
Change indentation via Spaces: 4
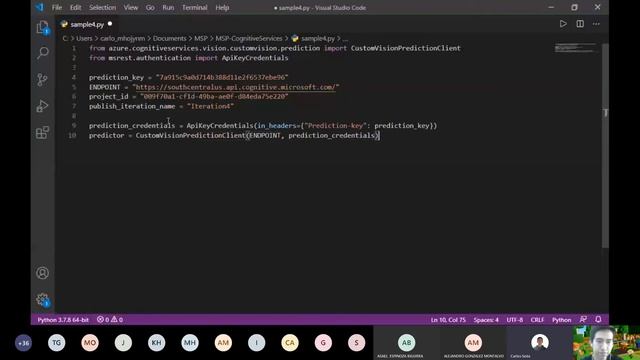pos(486,320)
